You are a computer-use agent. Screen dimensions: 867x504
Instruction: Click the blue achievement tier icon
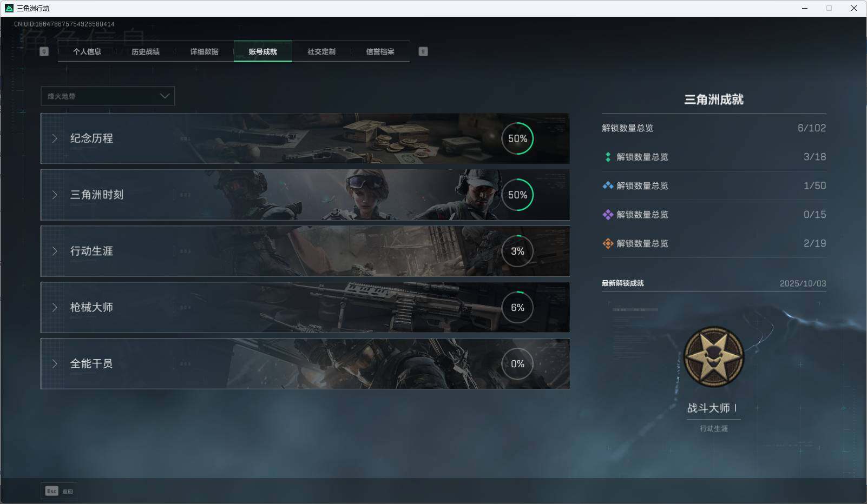(608, 185)
